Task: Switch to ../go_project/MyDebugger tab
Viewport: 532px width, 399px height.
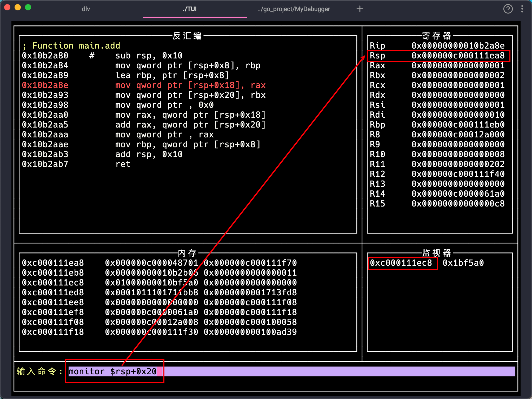Action: coord(294,9)
